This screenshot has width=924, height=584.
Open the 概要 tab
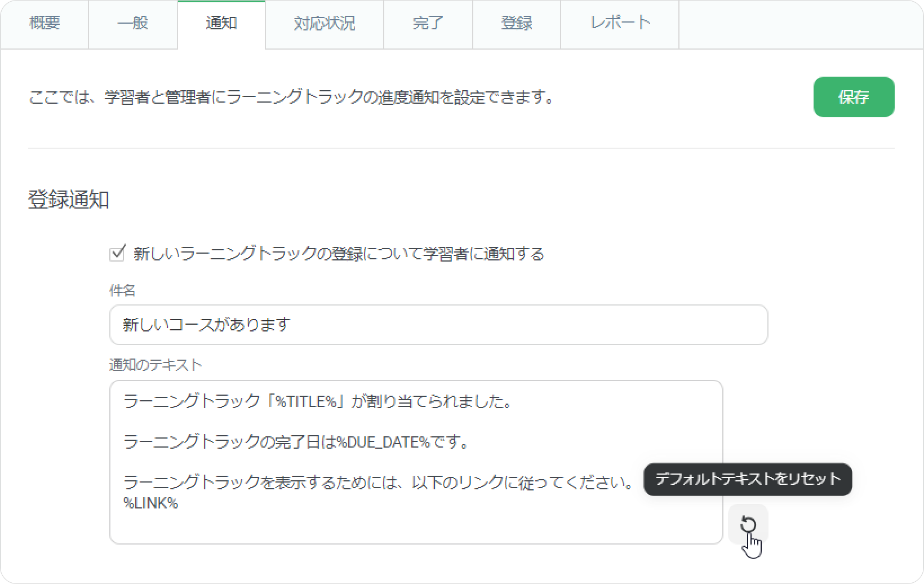[x=45, y=24]
